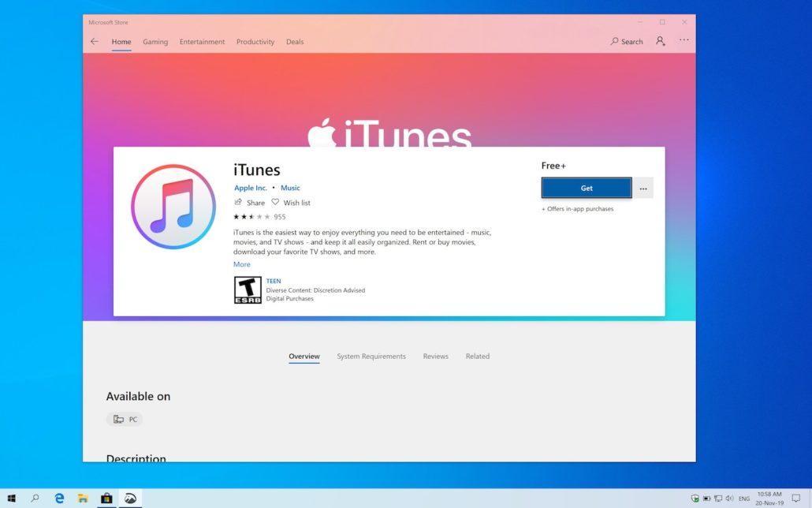Click Microsoft Store taskbar icon

106,499
